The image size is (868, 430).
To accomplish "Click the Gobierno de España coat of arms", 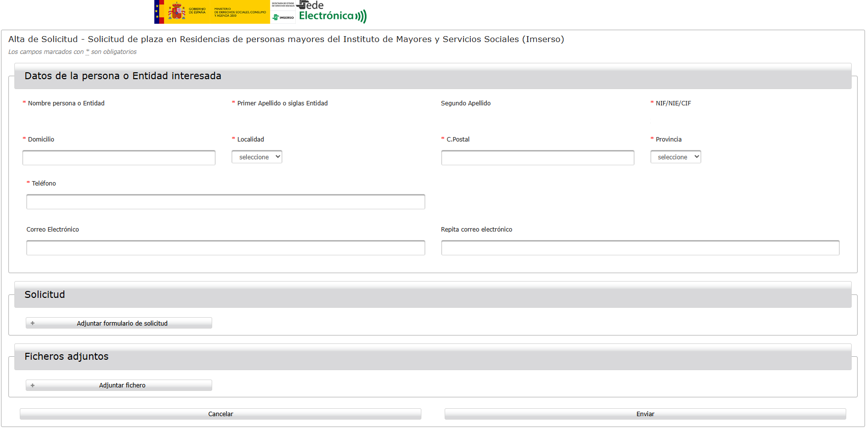I will coord(177,11).
